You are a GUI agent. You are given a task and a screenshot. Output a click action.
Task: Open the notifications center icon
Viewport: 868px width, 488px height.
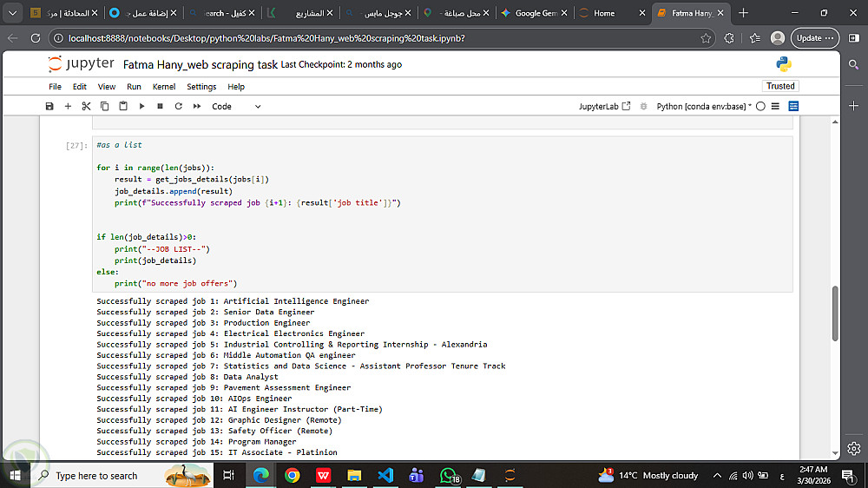(847, 475)
